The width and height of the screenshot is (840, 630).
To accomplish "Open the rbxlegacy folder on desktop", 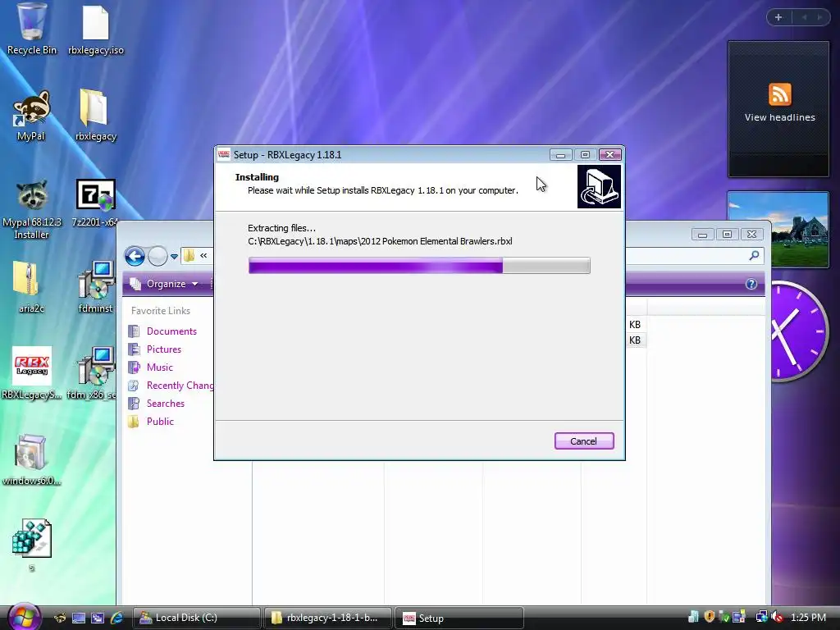I will (x=96, y=116).
